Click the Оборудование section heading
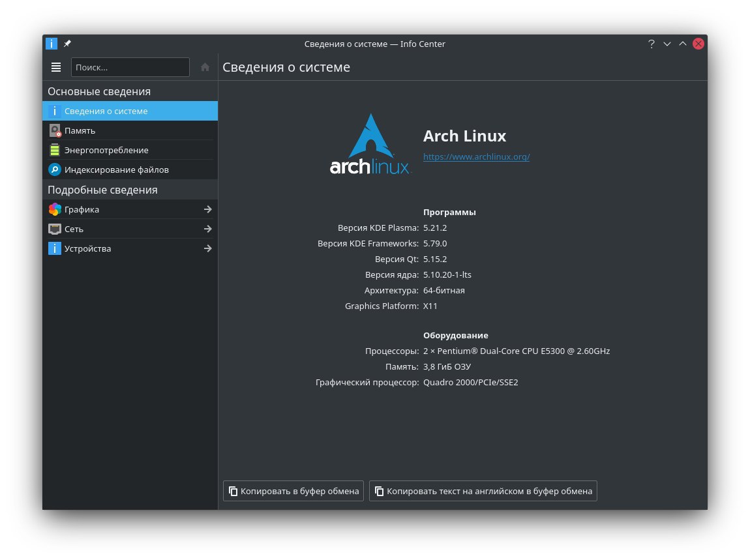Screen dimensions: 750x560 click(455, 336)
